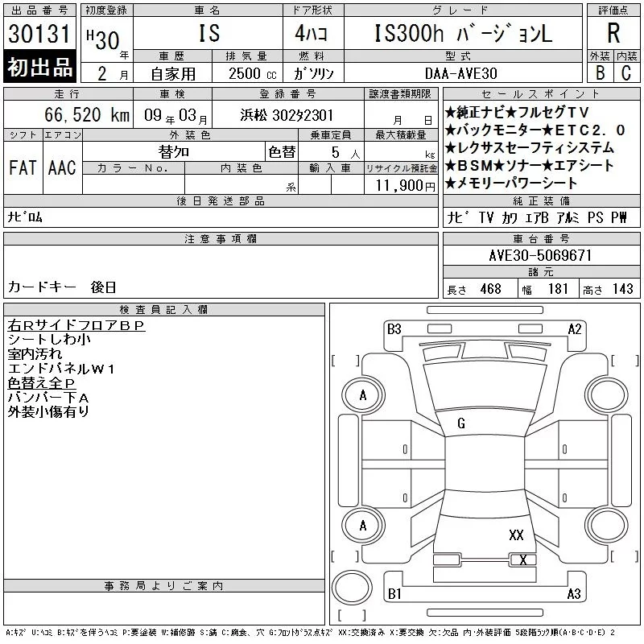Click the "車台番号" header
The image size is (644, 644).
541,238
